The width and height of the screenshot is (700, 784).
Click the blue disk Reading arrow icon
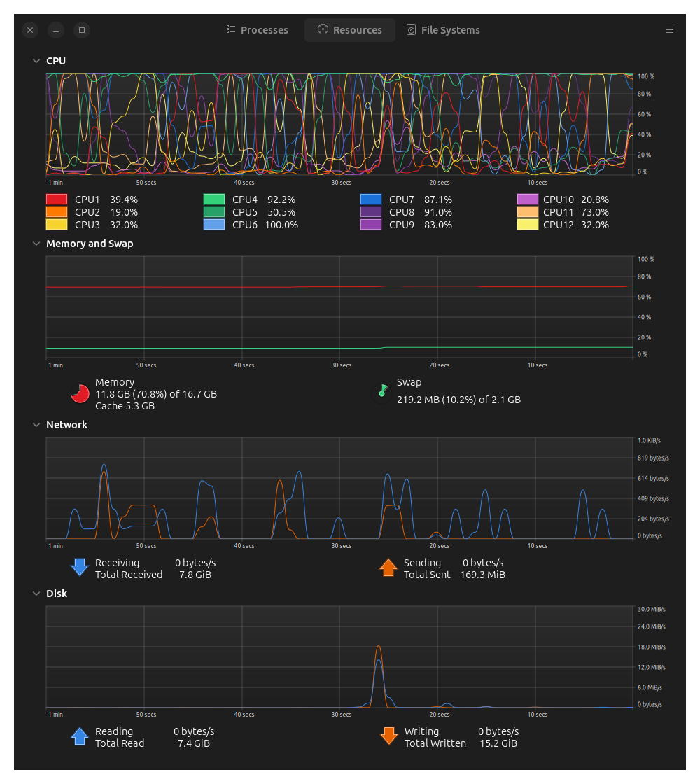pyautogui.click(x=80, y=736)
